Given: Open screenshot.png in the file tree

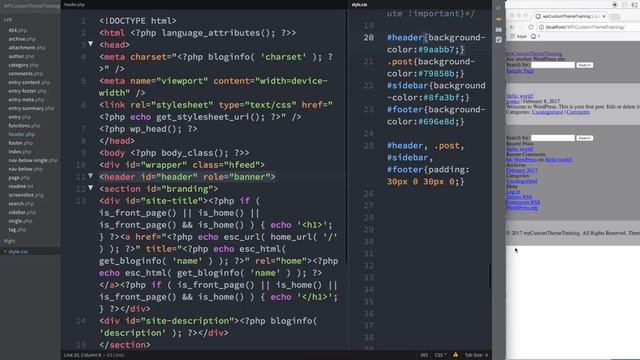Looking at the screenshot, I should click(x=26, y=195).
